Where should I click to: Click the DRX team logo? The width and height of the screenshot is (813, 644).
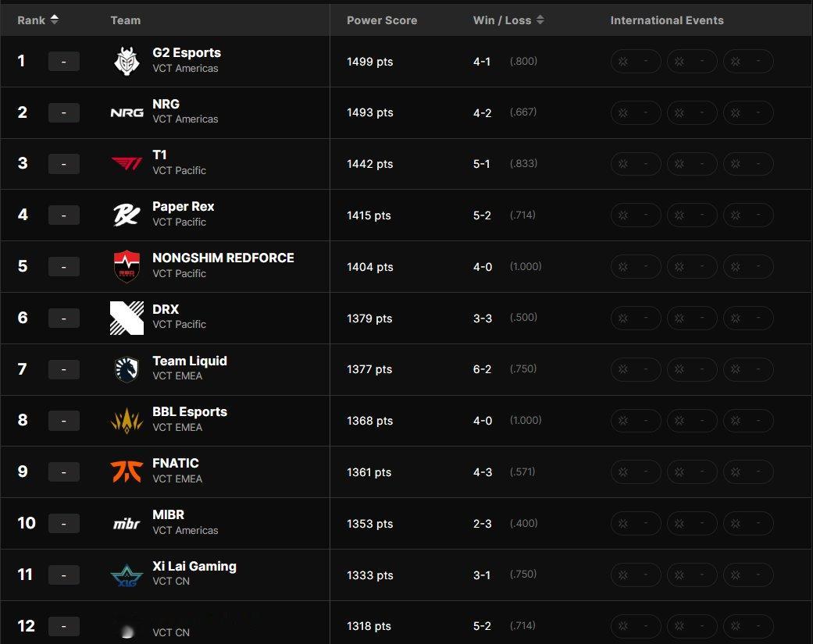(x=127, y=318)
